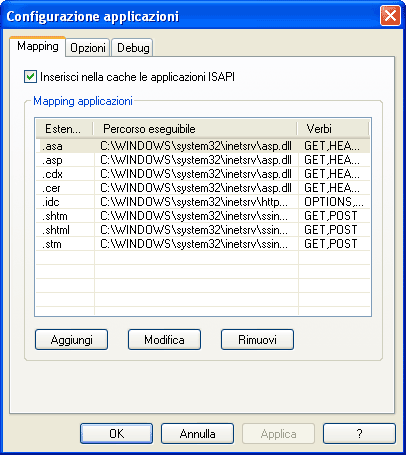
Task: Click the Aggiungi button
Action: [x=71, y=340]
